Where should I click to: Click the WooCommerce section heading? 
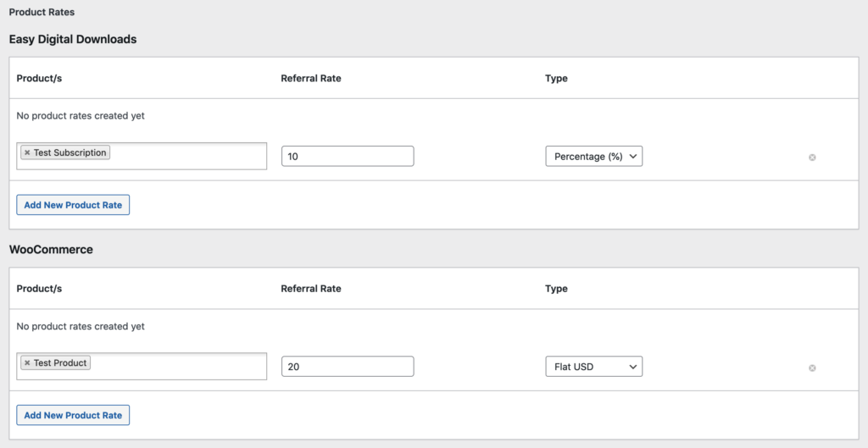pos(51,250)
